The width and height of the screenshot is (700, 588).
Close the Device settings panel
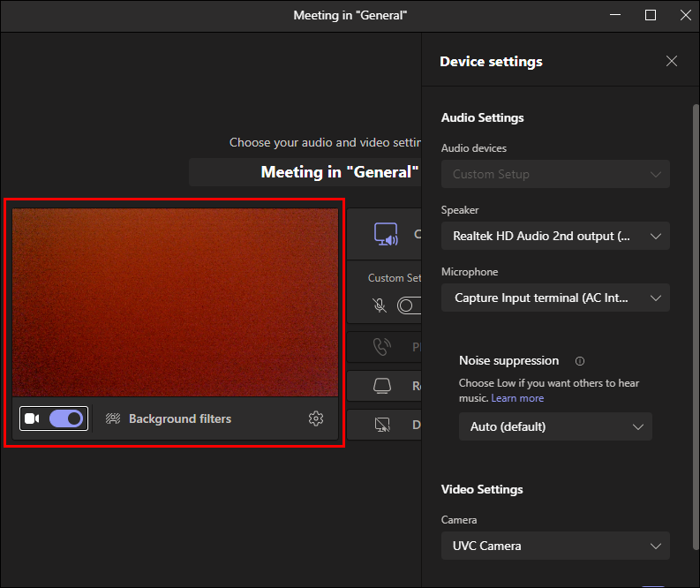[672, 62]
